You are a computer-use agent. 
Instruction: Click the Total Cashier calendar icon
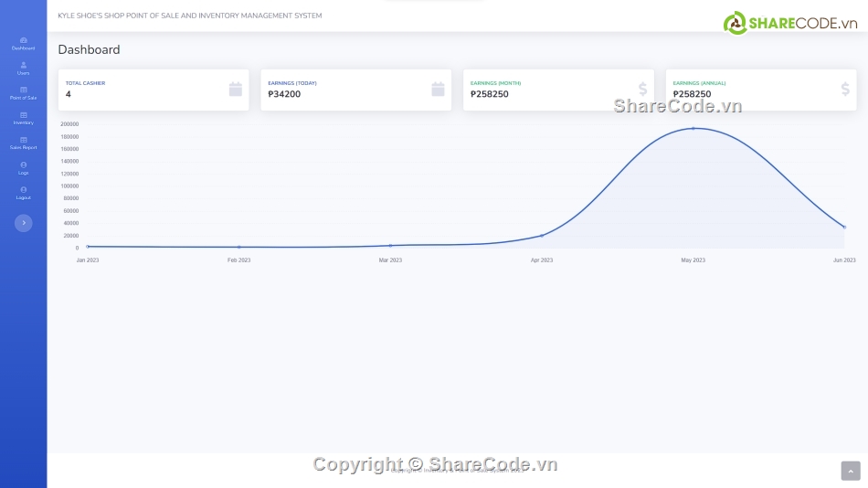(x=235, y=89)
